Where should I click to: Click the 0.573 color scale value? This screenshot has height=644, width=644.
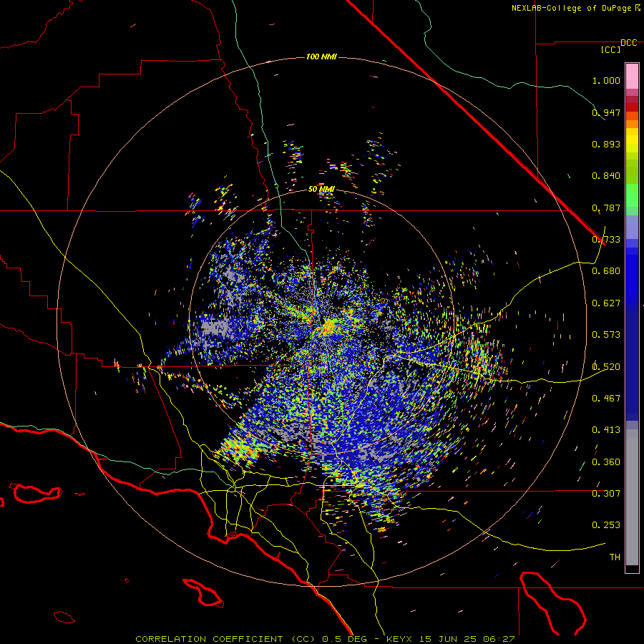(x=606, y=335)
